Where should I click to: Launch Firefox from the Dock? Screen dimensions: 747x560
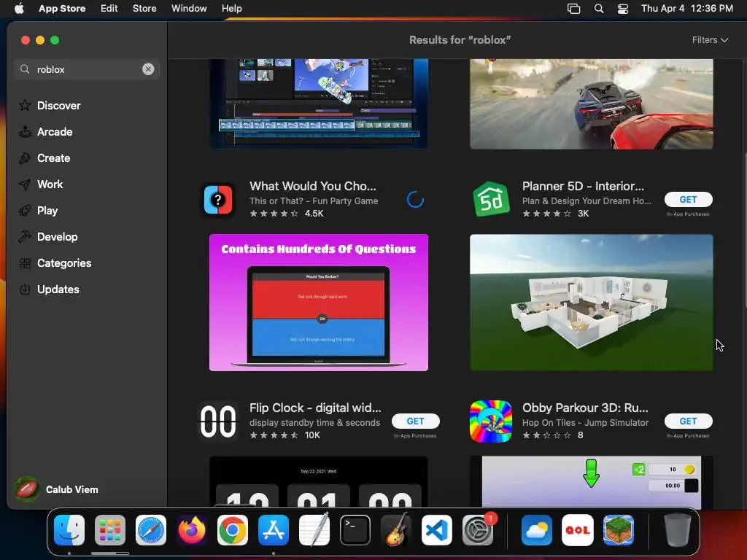coord(192,530)
